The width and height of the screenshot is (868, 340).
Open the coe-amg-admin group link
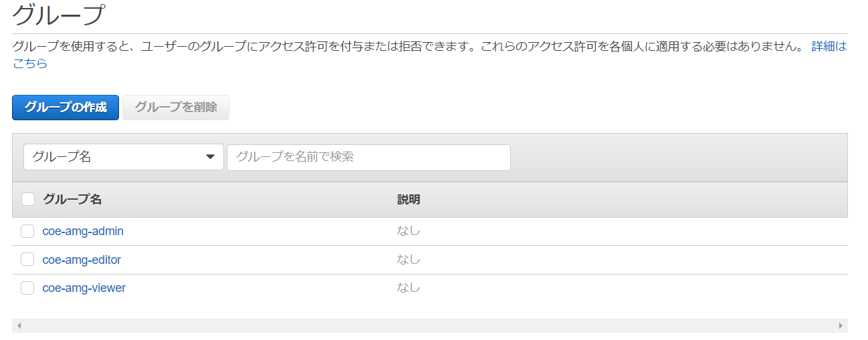point(83,231)
